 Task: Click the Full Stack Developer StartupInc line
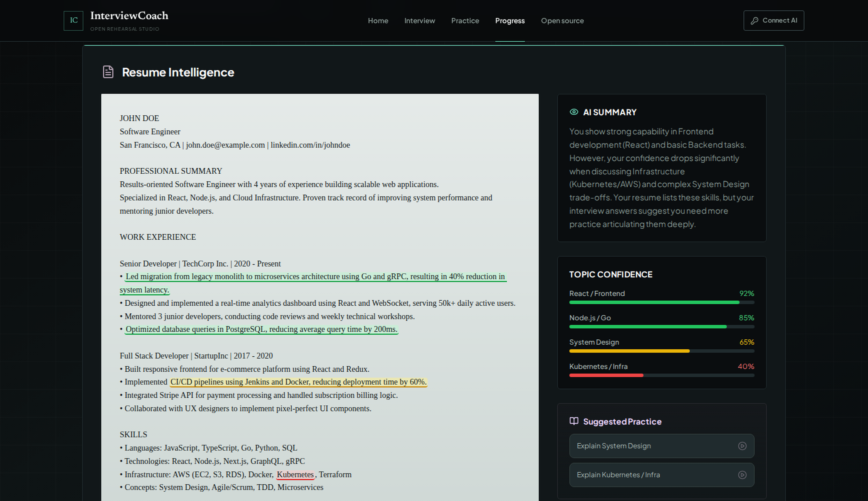coord(196,356)
